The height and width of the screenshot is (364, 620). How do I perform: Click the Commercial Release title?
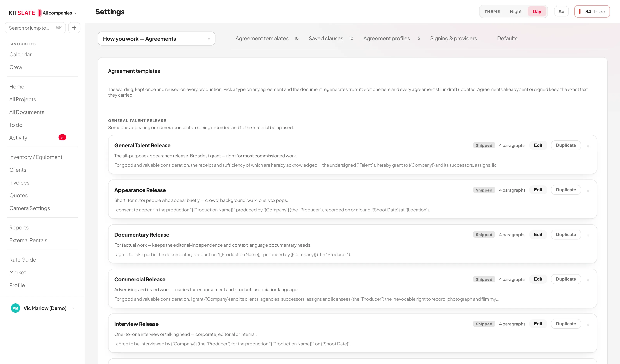coord(140,279)
